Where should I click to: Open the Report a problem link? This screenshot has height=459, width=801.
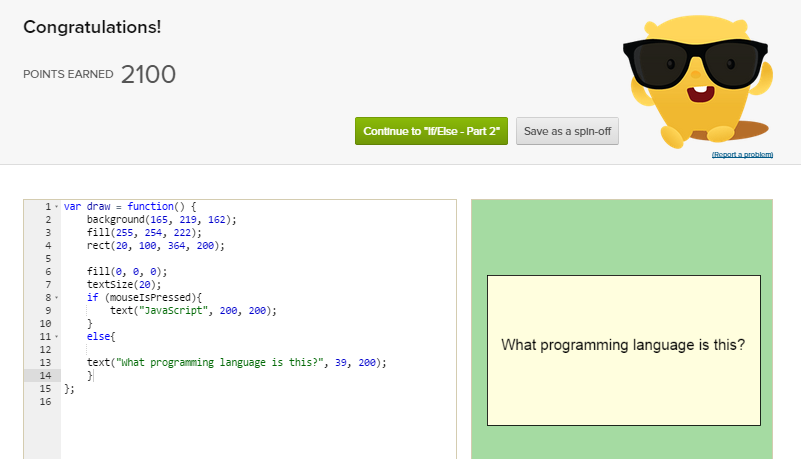[742, 155]
